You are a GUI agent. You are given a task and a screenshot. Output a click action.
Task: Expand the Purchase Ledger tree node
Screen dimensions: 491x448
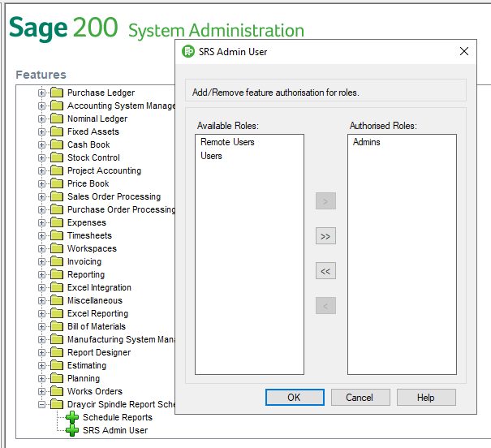pos(41,93)
